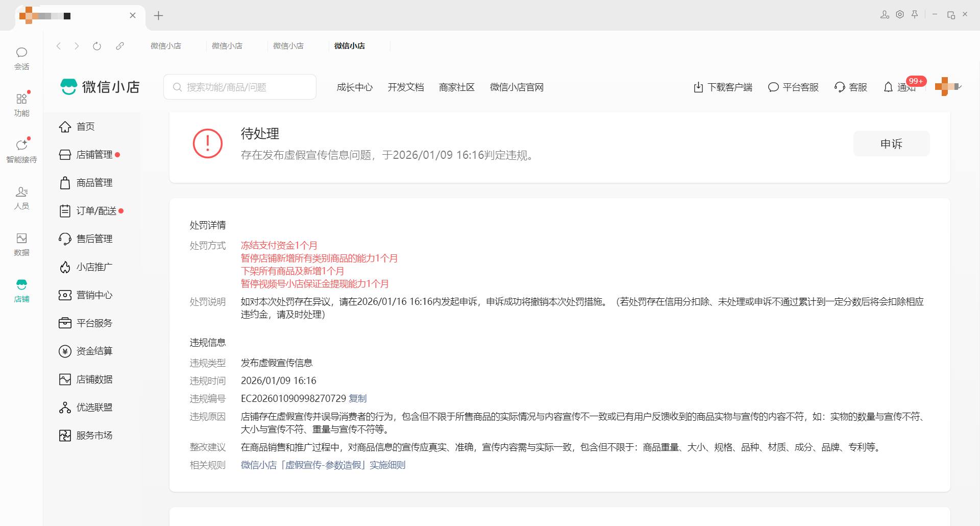Click the red pending warning icon
The height and width of the screenshot is (526, 980).
point(208,144)
